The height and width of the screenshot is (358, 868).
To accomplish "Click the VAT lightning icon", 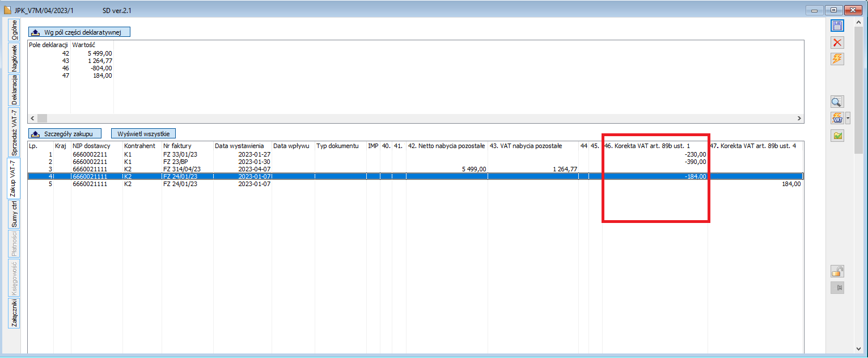I will tap(837, 119).
